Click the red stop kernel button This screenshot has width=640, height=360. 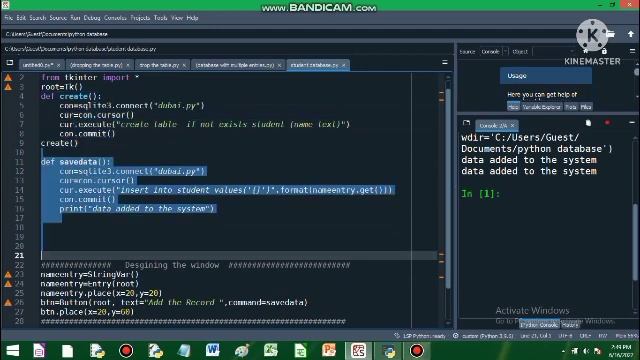click(x=607, y=122)
